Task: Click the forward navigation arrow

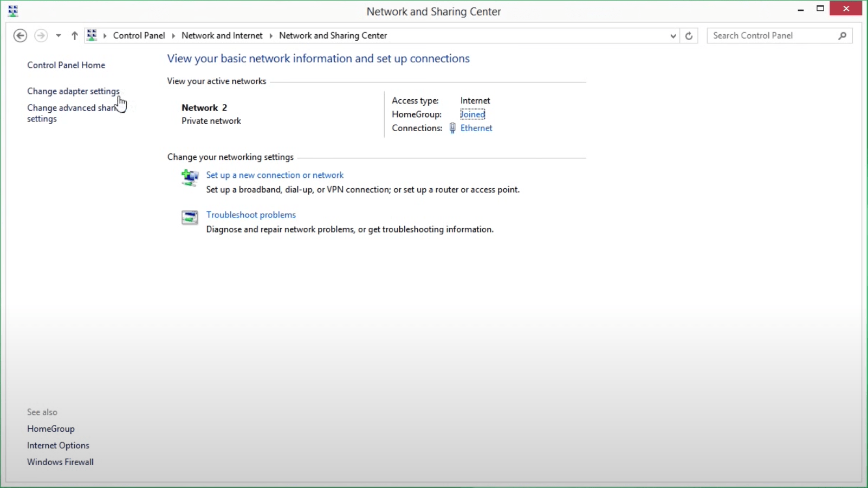Action: point(41,35)
